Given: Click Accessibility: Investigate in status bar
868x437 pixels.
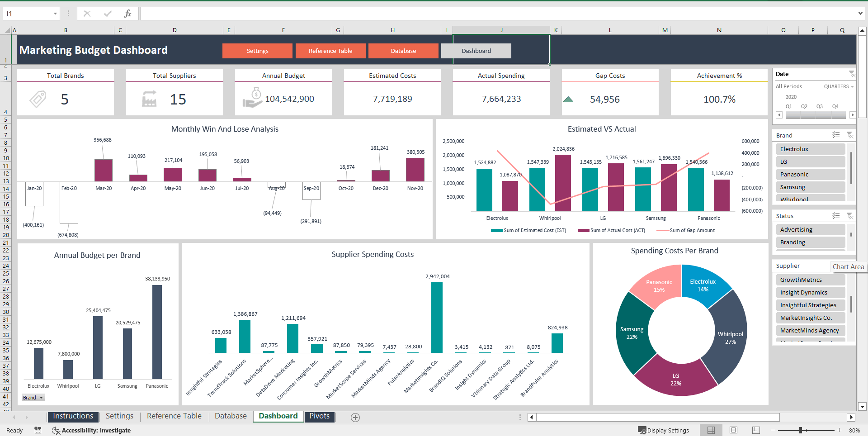Looking at the screenshot, I should coord(91,430).
